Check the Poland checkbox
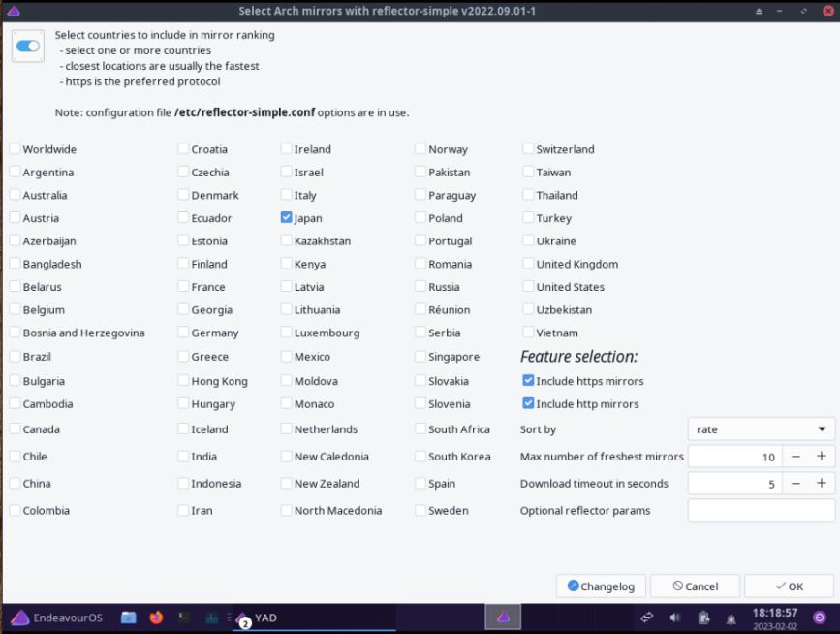The width and height of the screenshot is (840, 634). pyautogui.click(x=420, y=217)
